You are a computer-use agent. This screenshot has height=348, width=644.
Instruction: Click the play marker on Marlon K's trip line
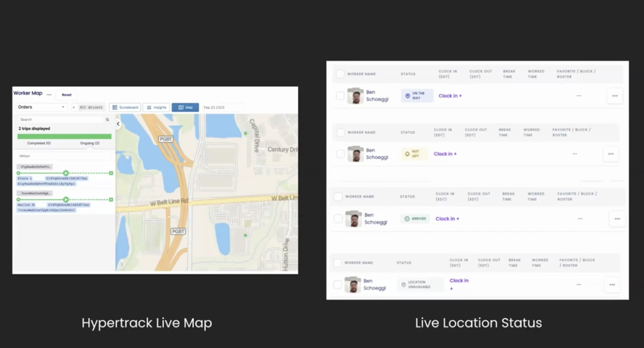pyautogui.click(x=66, y=199)
